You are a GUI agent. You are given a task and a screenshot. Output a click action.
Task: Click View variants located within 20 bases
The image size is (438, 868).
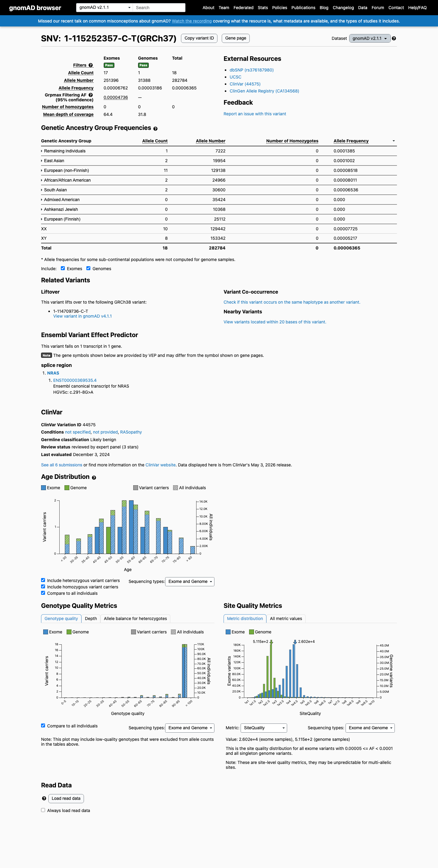[x=275, y=322]
